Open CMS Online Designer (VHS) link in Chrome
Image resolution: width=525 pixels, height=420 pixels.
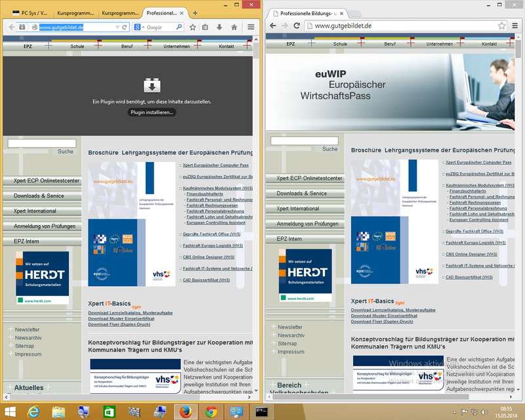[x=471, y=254]
